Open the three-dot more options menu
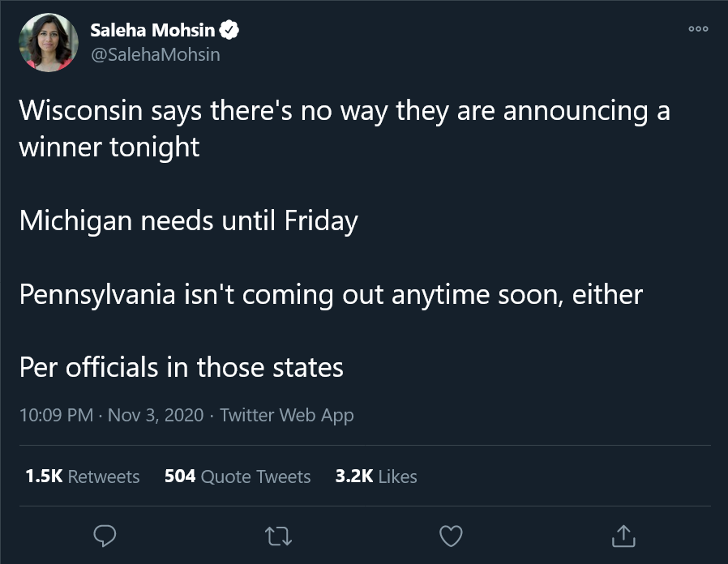This screenshot has height=564, width=728. 697,30
